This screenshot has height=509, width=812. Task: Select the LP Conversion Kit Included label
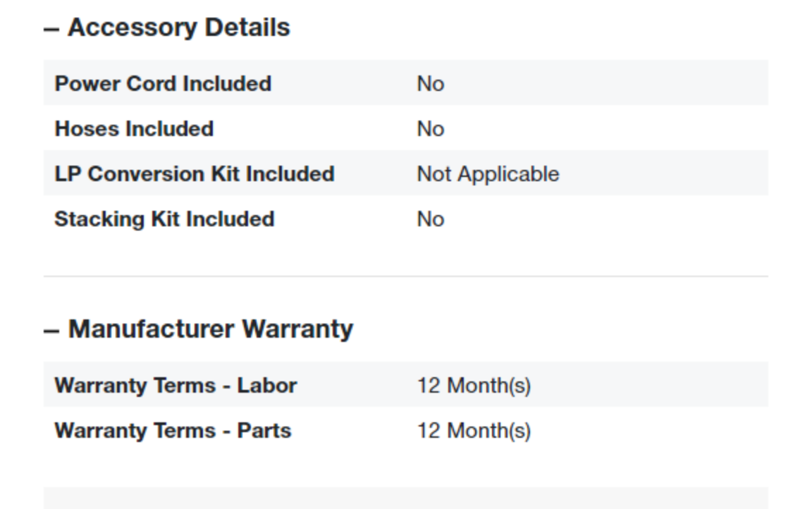[x=195, y=173]
